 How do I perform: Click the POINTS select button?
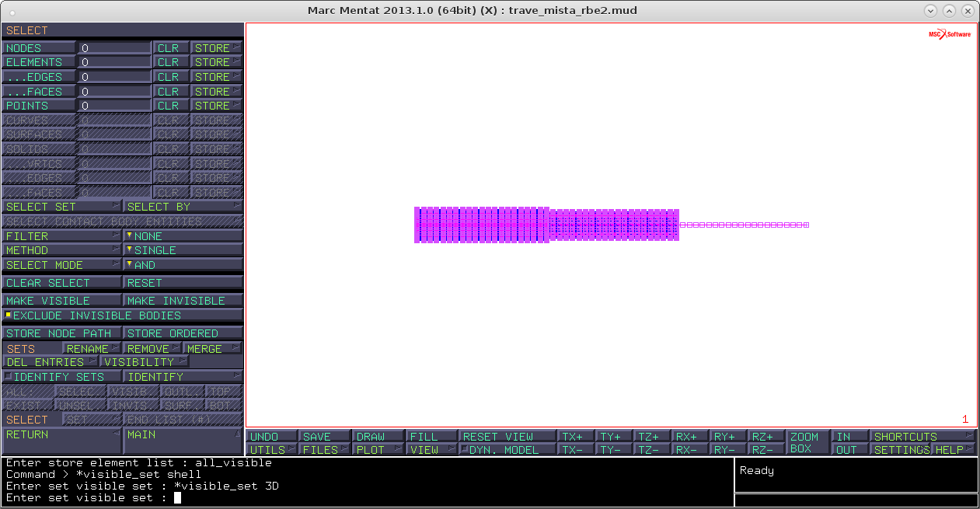(x=39, y=106)
